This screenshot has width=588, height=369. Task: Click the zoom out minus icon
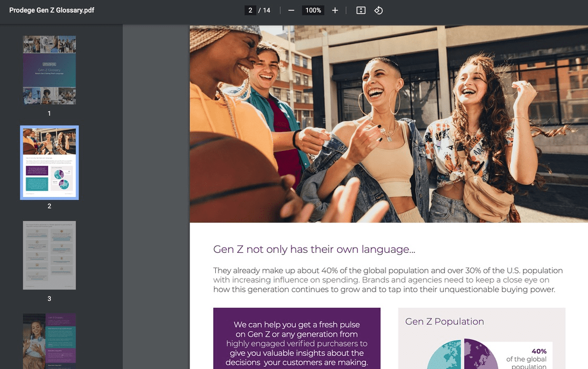click(291, 11)
